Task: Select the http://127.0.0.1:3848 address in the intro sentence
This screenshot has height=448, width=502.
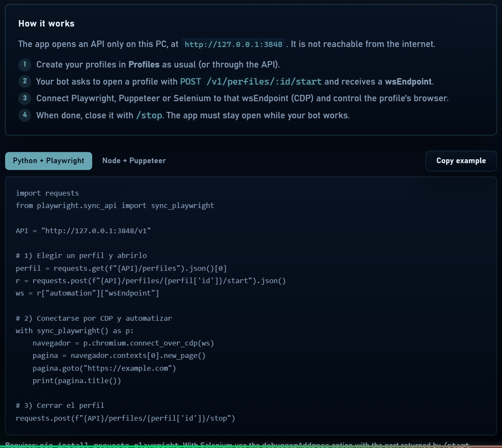Action: [x=233, y=44]
